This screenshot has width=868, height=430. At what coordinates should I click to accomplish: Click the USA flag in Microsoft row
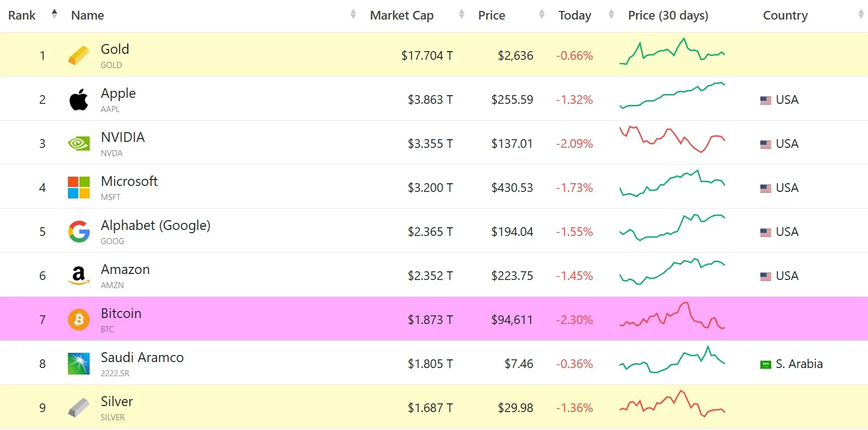point(766,189)
